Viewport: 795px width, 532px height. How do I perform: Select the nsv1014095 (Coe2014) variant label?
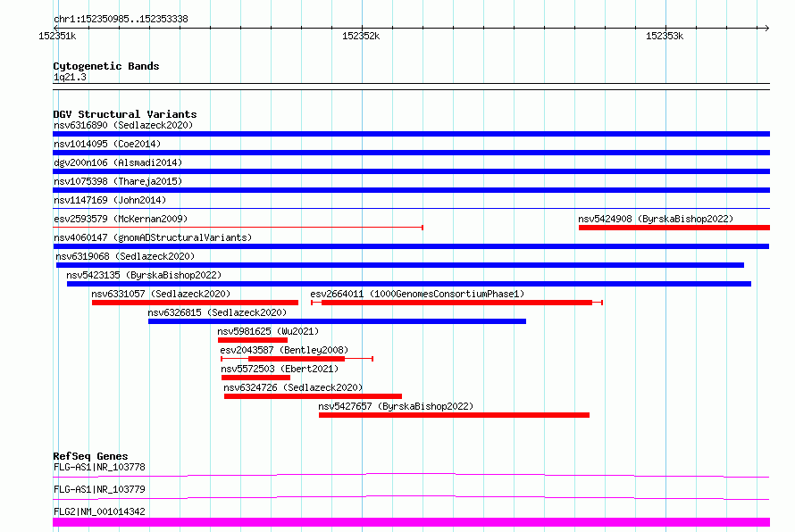click(107, 144)
